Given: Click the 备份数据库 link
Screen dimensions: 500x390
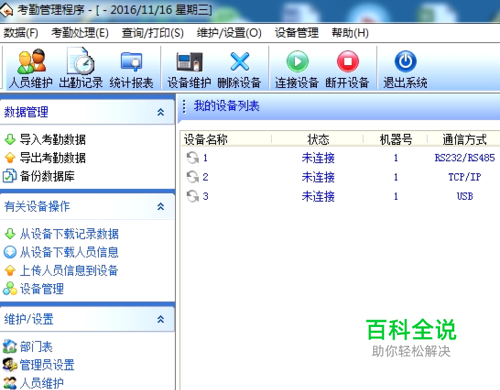Looking at the screenshot, I should [x=47, y=176].
